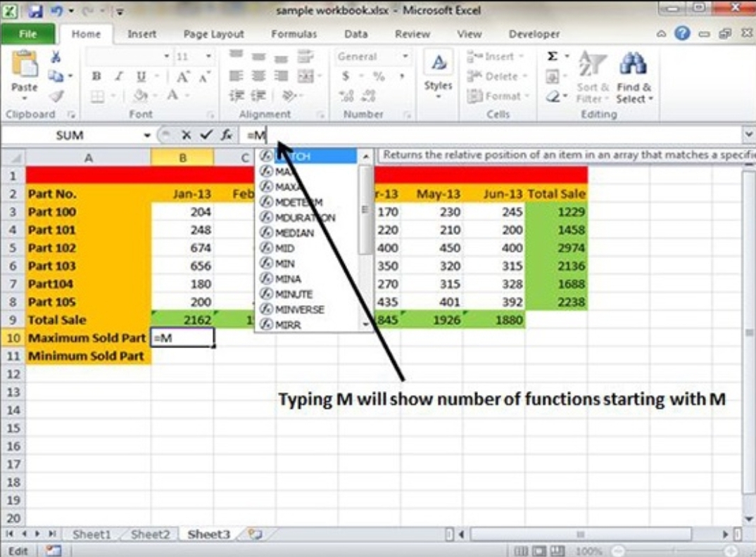Expand the Name Box dropdown
Viewport: 756px width, 557px height.
coord(147,136)
